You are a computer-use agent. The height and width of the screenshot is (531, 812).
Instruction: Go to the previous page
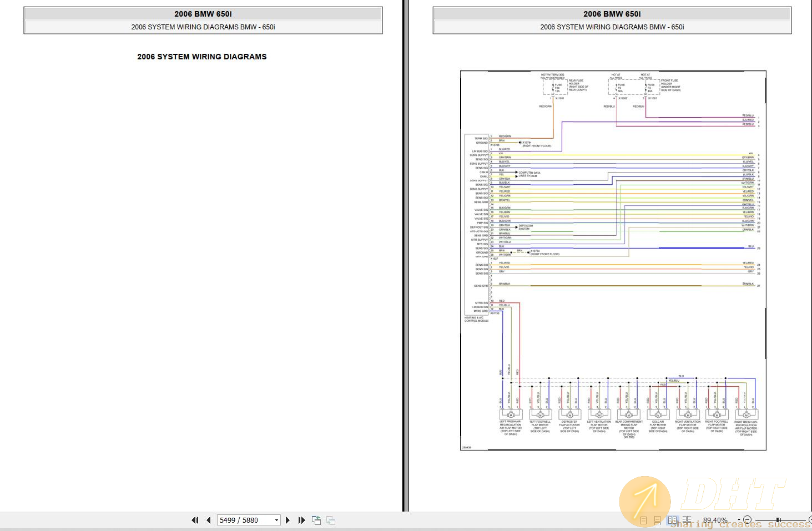[209, 520]
